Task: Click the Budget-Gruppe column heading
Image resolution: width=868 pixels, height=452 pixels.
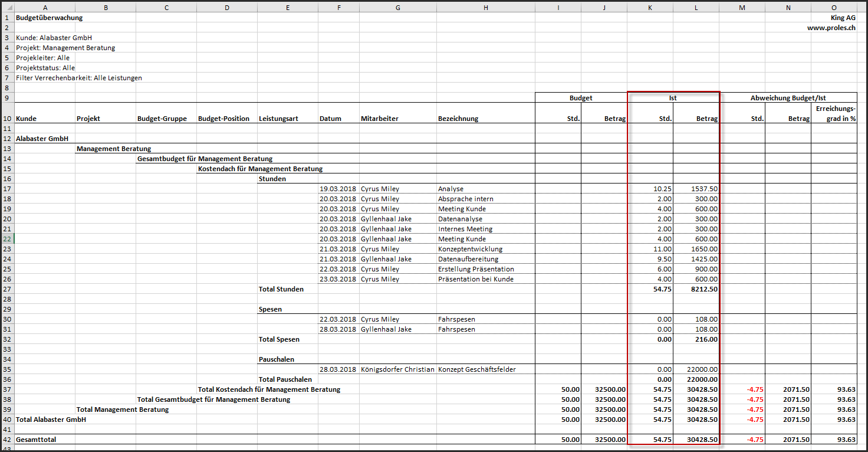Action: pyautogui.click(x=162, y=119)
